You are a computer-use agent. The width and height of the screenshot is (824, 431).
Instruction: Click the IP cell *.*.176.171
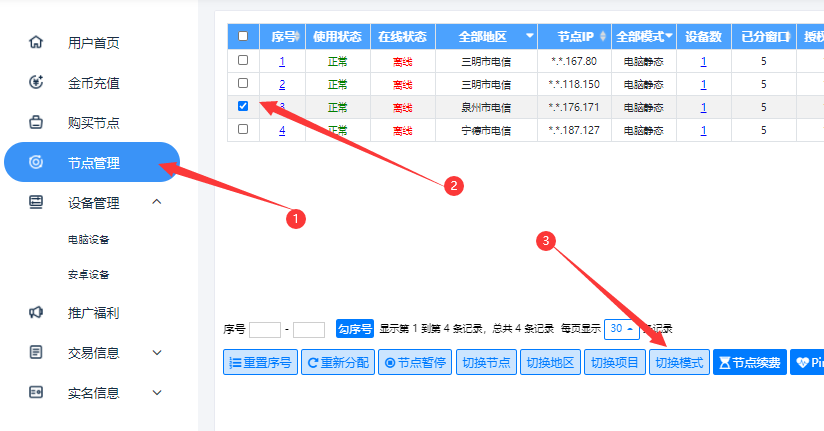574,107
